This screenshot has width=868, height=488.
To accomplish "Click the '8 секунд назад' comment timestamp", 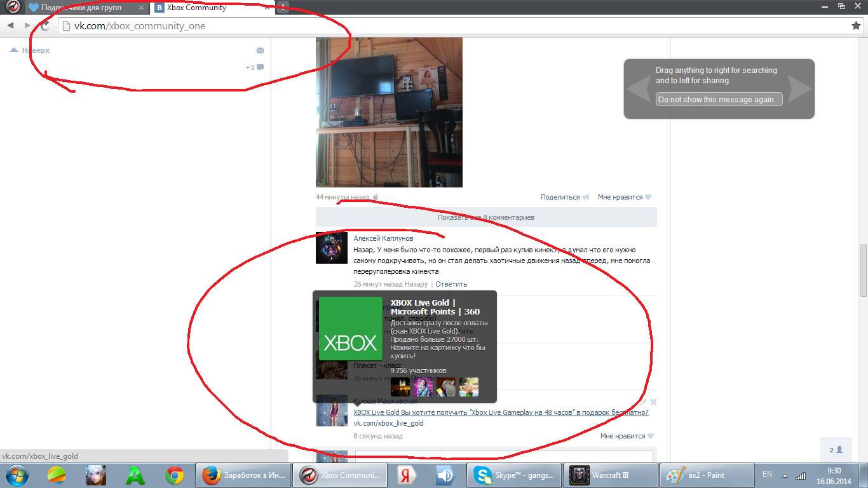I will pyautogui.click(x=378, y=436).
